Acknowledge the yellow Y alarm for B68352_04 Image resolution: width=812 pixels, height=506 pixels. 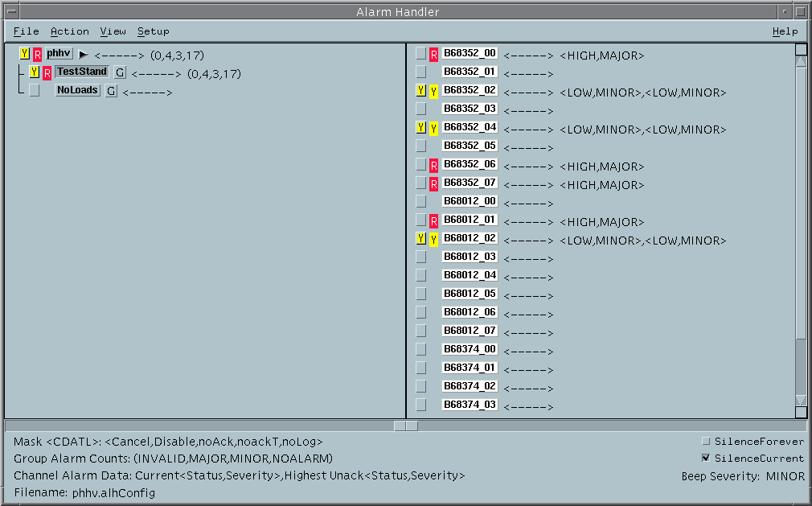coord(421,127)
